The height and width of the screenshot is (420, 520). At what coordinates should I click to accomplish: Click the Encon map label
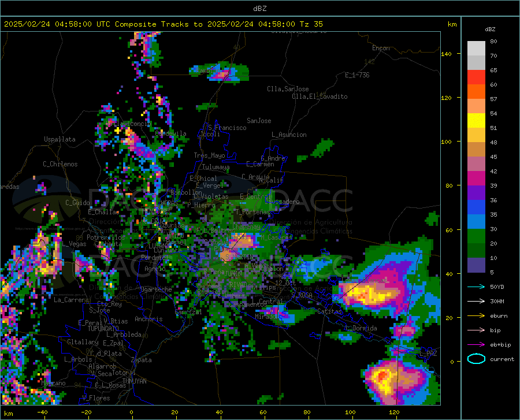click(381, 48)
